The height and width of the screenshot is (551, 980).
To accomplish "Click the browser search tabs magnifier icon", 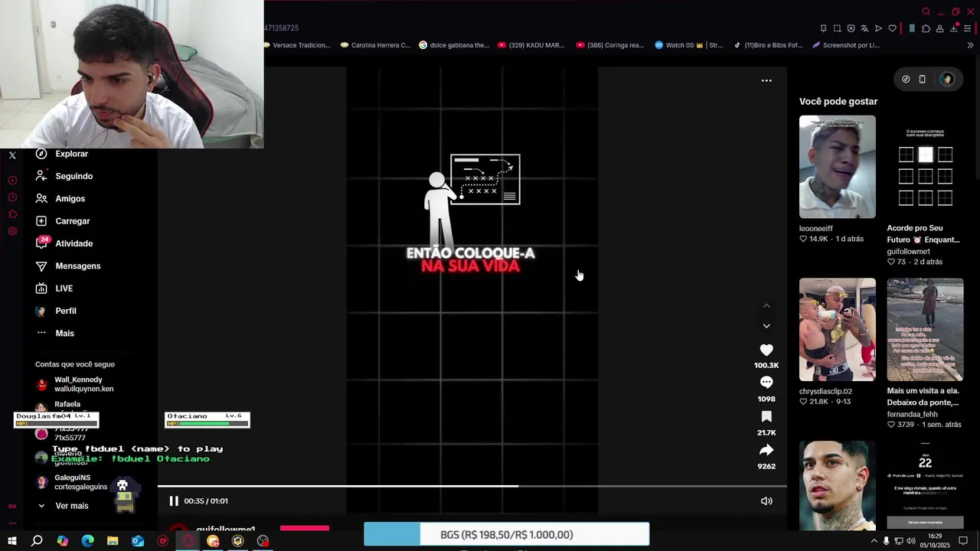I will [x=926, y=11].
